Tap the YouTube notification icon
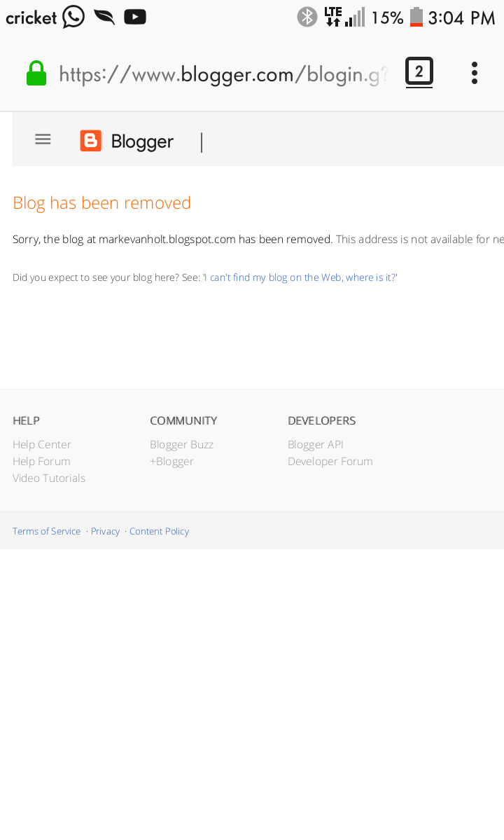Image resolution: width=504 pixels, height=840 pixels. [x=135, y=17]
